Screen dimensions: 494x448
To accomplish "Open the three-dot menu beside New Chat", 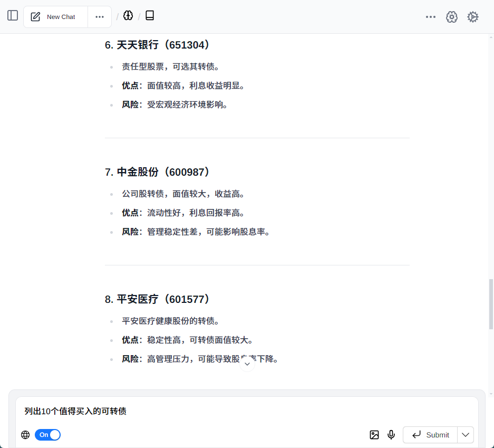I will coord(100,17).
